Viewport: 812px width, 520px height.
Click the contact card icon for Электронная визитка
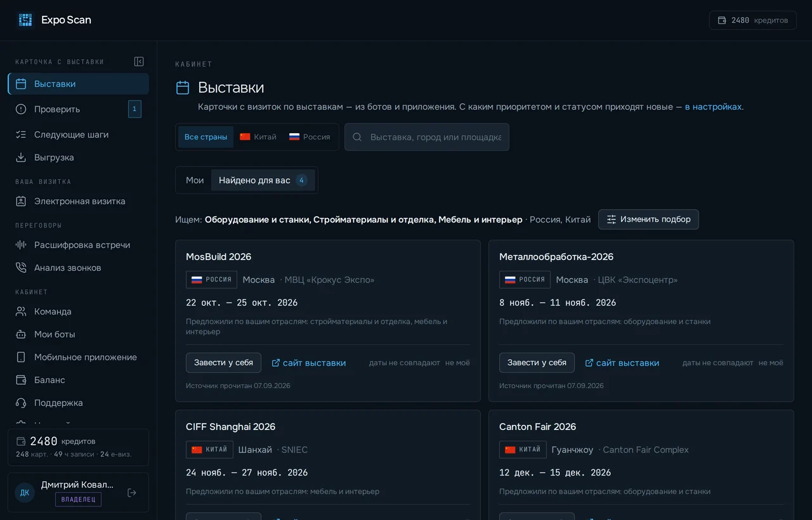click(21, 201)
